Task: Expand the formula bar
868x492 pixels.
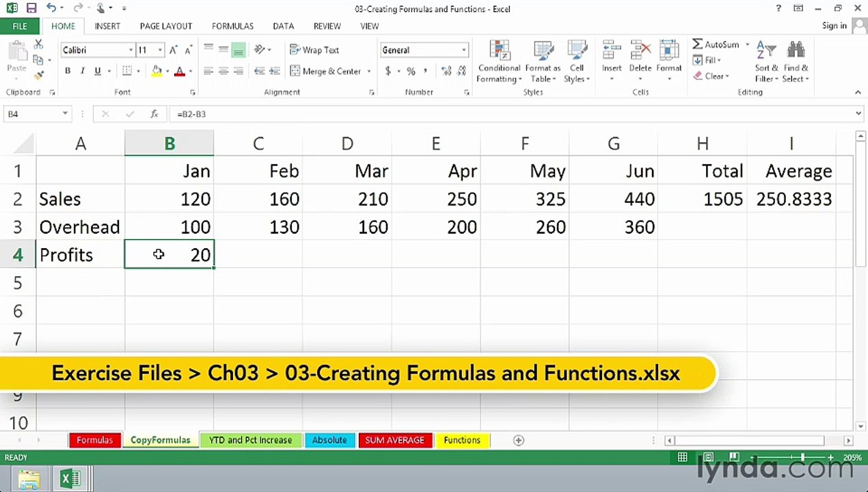Action: (x=858, y=114)
